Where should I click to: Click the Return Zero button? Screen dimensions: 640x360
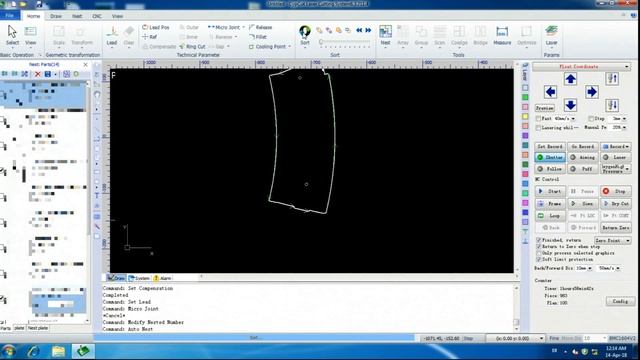(x=616, y=227)
